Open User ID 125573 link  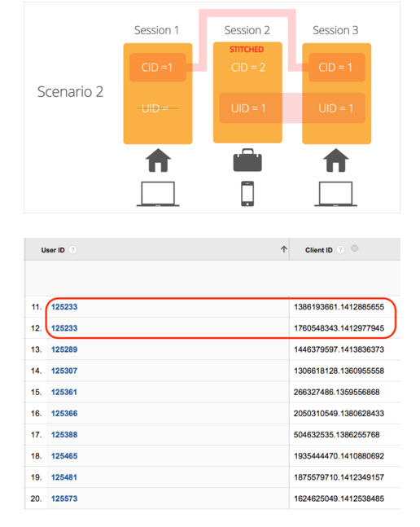pos(64,498)
